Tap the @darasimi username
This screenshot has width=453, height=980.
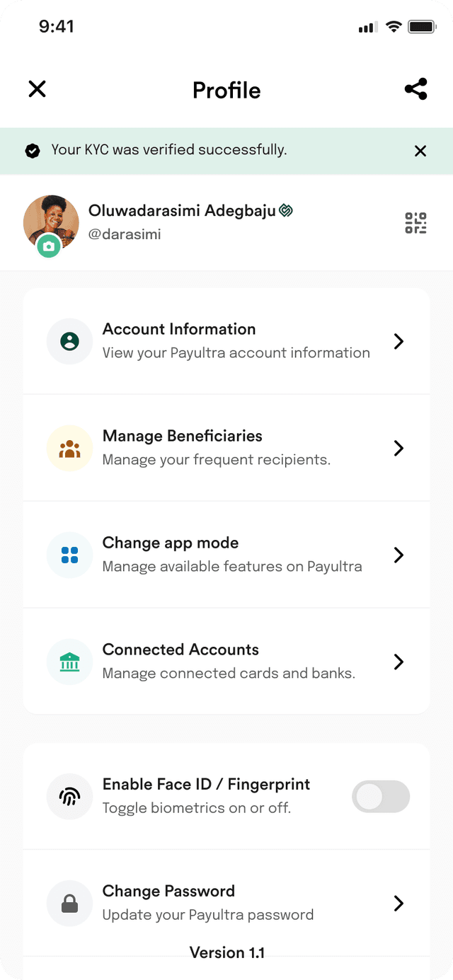click(125, 234)
